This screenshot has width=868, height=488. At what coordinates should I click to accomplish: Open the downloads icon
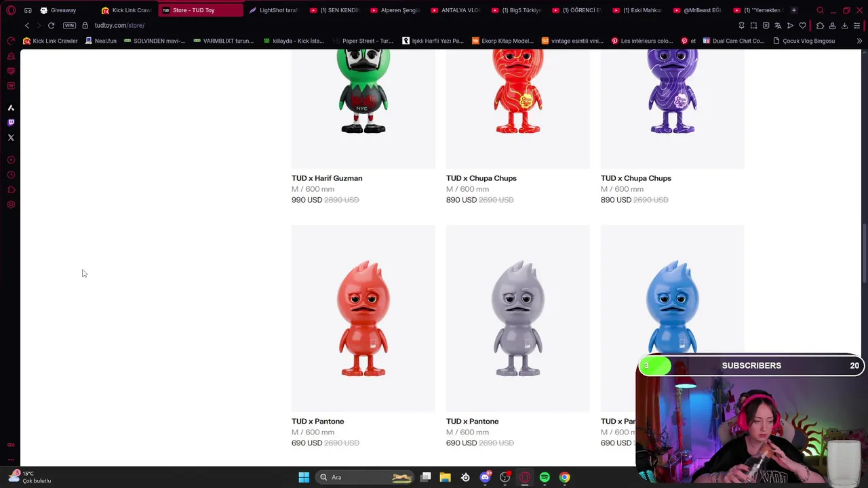tap(844, 26)
